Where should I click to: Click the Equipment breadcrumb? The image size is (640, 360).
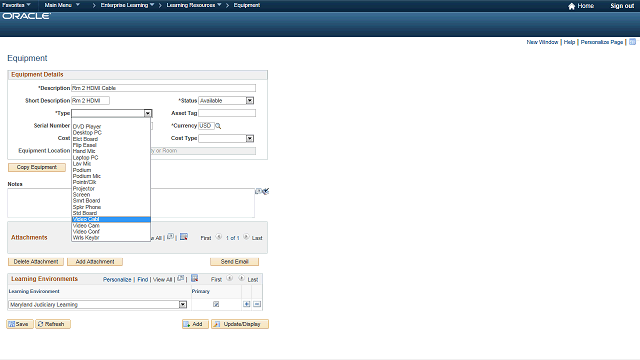(247, 5)
